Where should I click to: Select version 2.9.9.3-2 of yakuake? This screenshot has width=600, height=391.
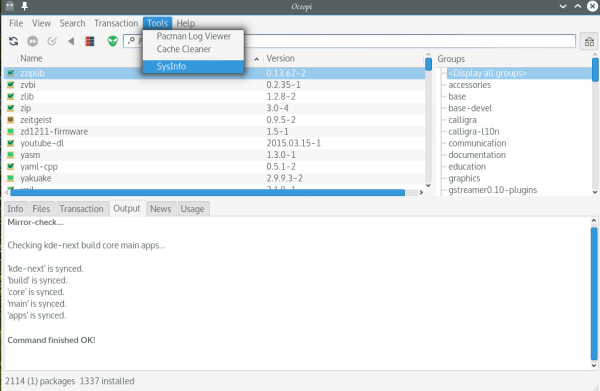click(x=284, y=178)
